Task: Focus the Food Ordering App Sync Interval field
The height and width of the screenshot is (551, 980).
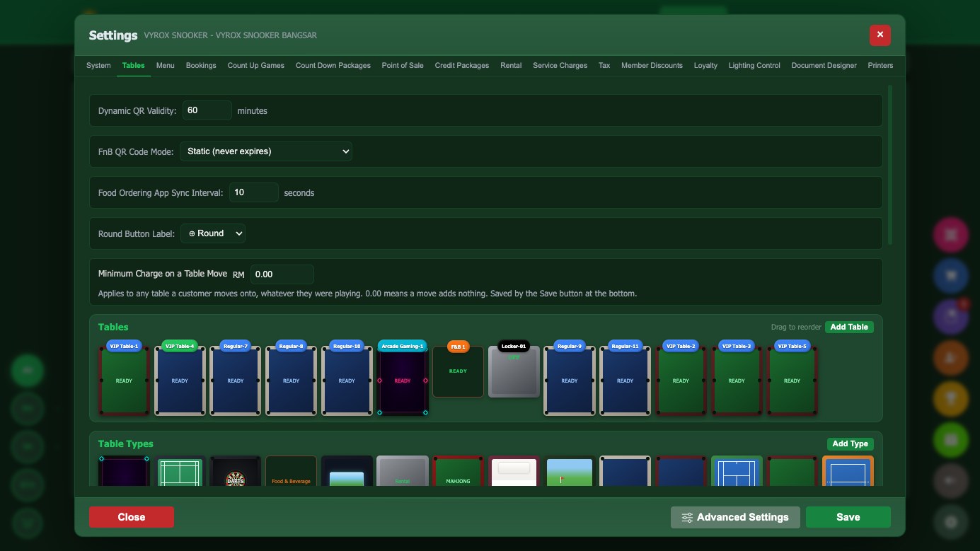Action: [x=254, y=192]
